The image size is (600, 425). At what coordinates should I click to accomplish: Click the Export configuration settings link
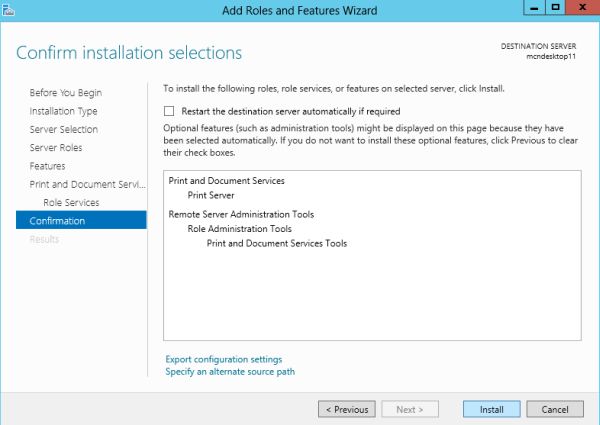pos(223,359)
